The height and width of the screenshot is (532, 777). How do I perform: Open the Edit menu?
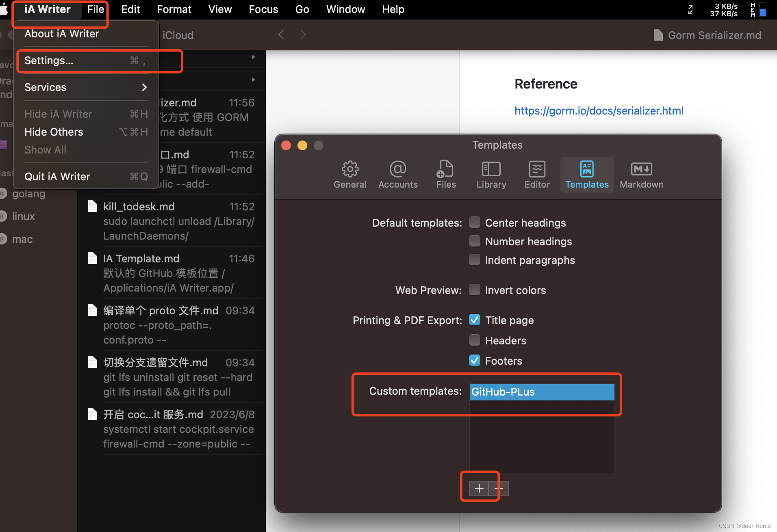tap(130, 9)
